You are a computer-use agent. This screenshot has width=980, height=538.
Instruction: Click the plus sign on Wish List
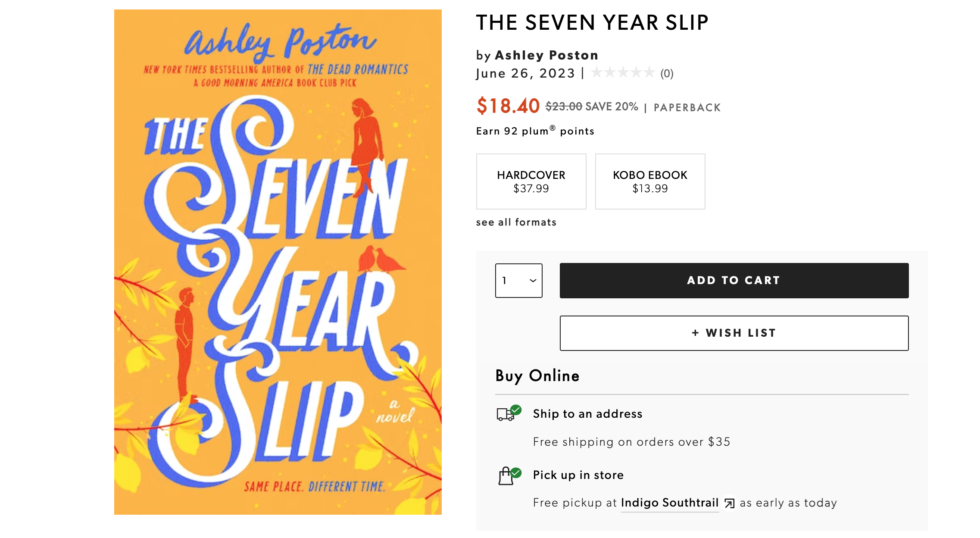coord(695,333)
